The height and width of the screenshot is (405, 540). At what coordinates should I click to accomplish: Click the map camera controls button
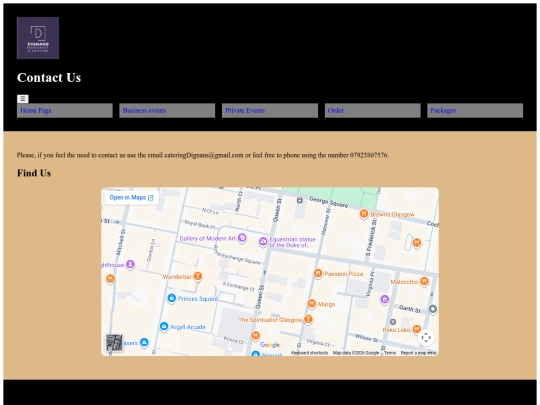click(x=426, y=338)
